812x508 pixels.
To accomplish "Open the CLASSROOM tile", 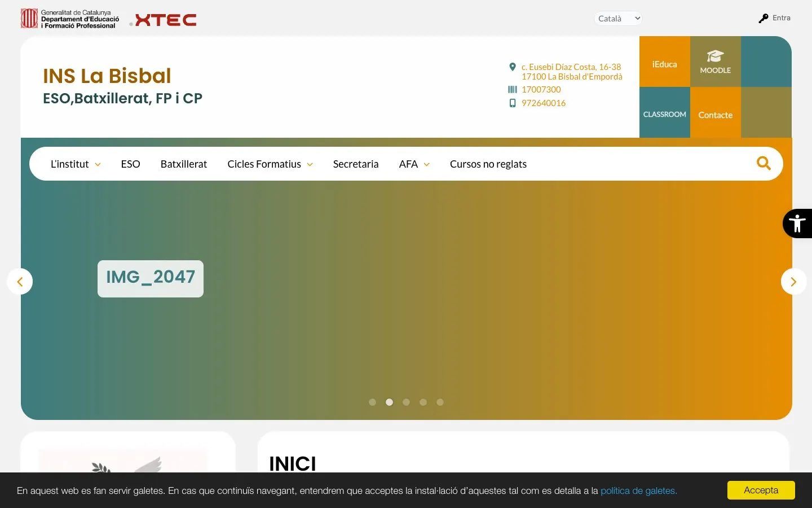I will (665, 112).
